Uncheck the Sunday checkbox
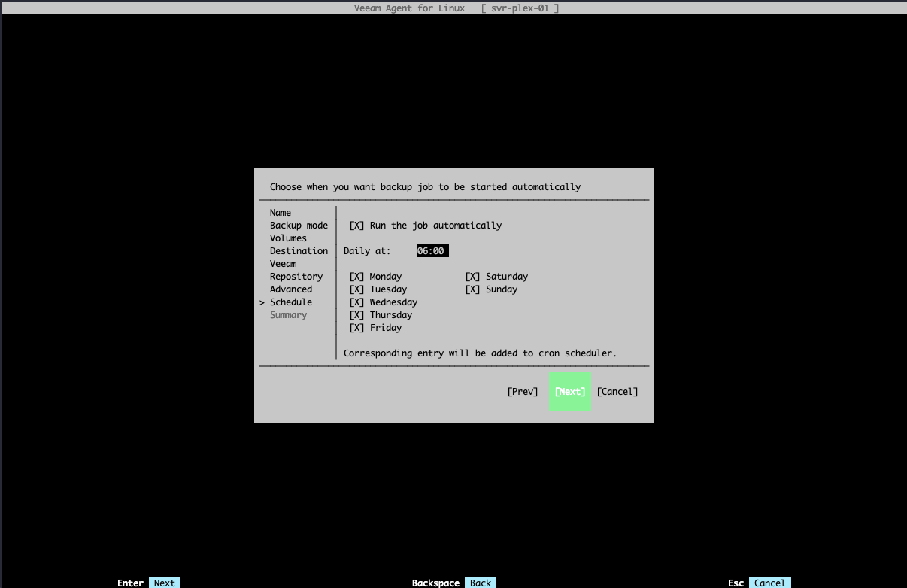The image size is (907, 588). [473, 289]
